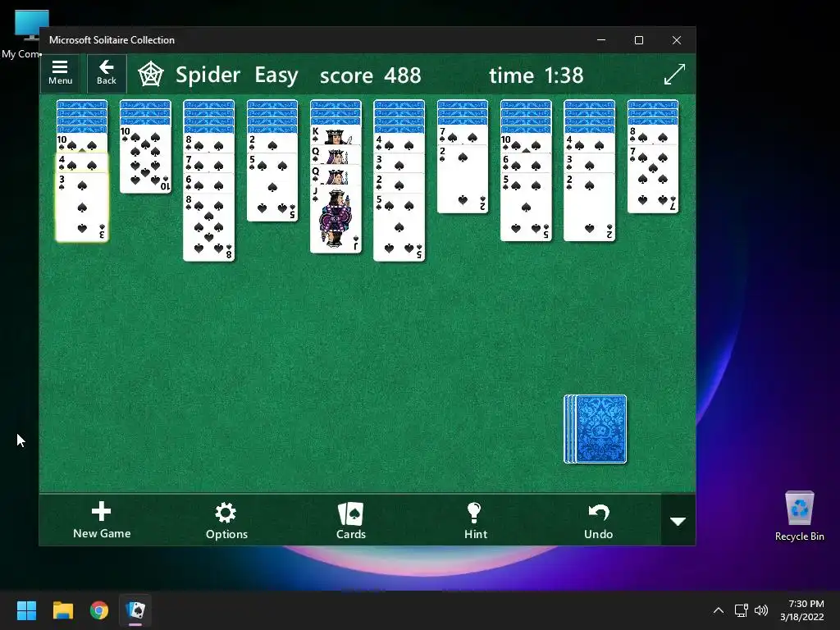840x630 pixels.
Task: Minimize the Solitaire Collection window
Action: (x=601, y=40)
